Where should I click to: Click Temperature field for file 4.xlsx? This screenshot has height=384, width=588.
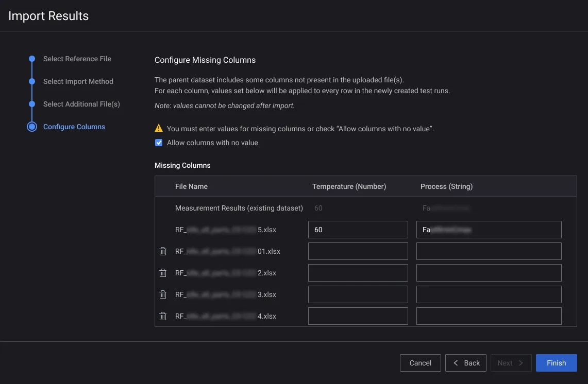pos(358,316)
